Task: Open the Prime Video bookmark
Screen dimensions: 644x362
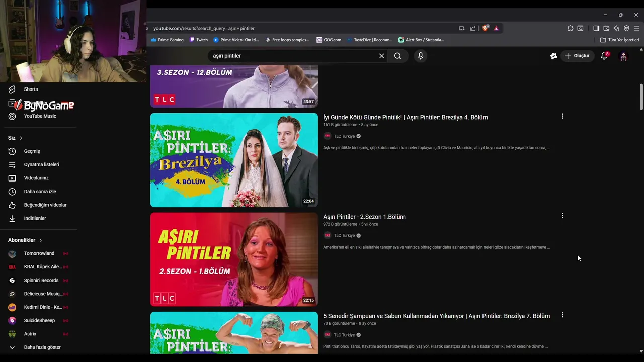Action: click(x=236, y=40)
